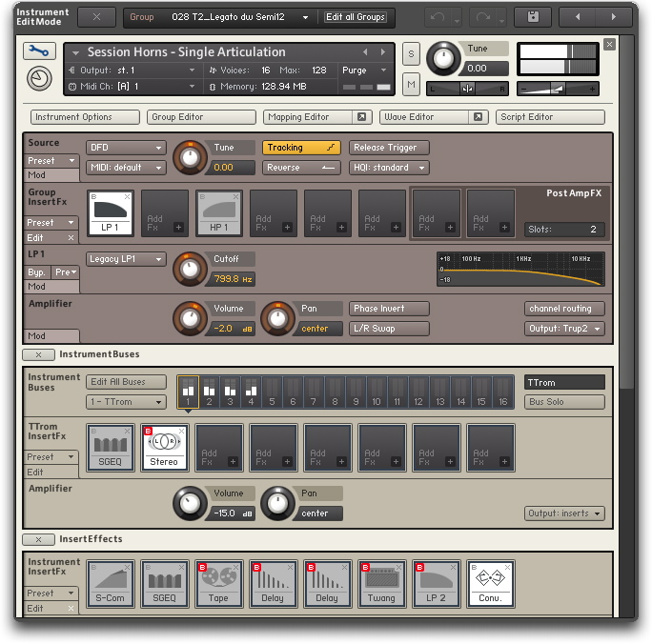Click the redo arrow icon

tap(483, 17)
